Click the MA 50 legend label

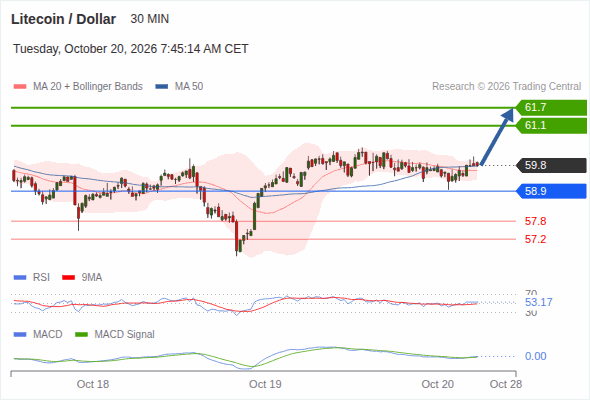[189, 87]
